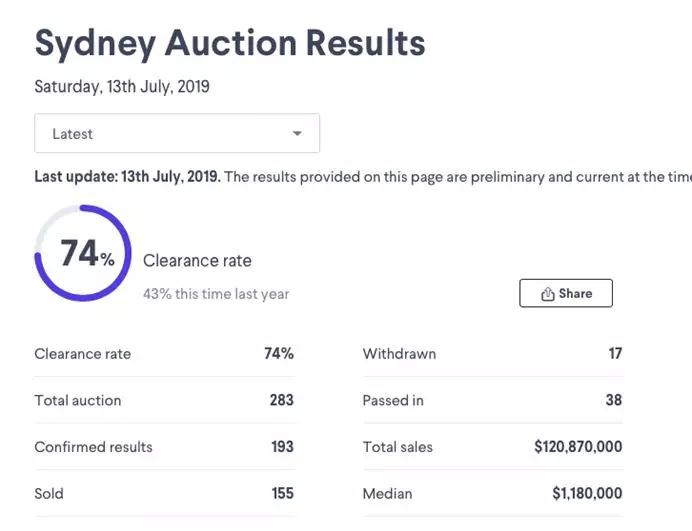Image resolution: width=692 pixels, height=531 pixels.
Task: Click the Sydney Auction Results heading
Action: click(230, 43)
